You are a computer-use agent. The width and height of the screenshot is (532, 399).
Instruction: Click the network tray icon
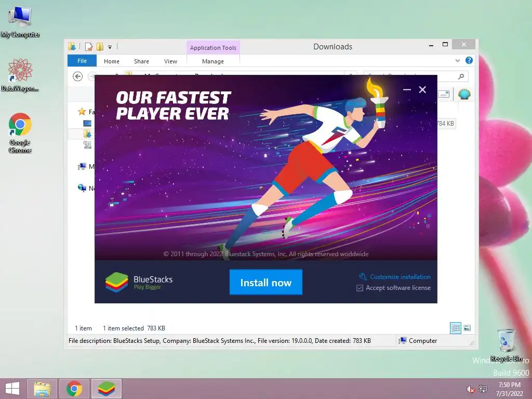pyautogui.click(x=483, y=389)
